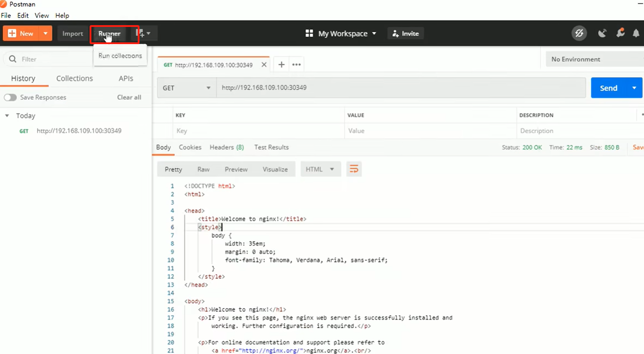Viewport: 644px width, 354px height.
Task: Switch to the History tab
Action: point(23,79)
